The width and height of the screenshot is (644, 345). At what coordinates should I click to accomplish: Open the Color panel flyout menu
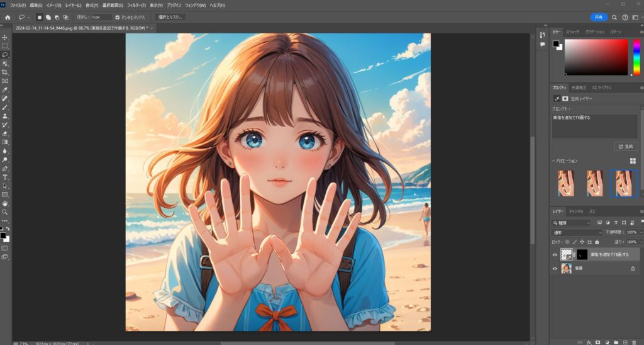[641, 31]
